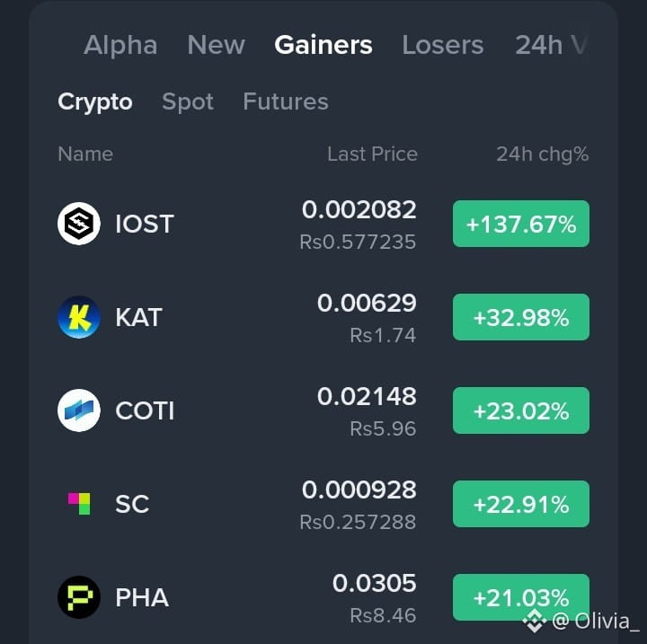This screenshot has width=647, height=644.
Task: Select the Crypto sub-tab
Action: (x=95, y=102)
